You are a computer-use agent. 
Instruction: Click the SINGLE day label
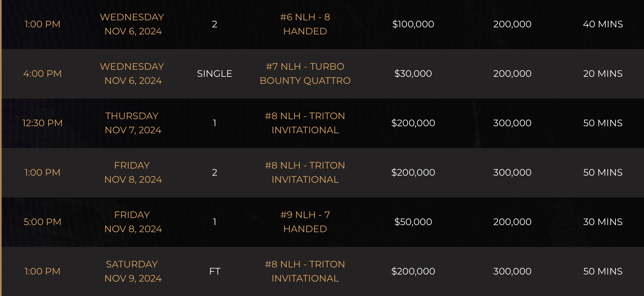pos(214,74)
